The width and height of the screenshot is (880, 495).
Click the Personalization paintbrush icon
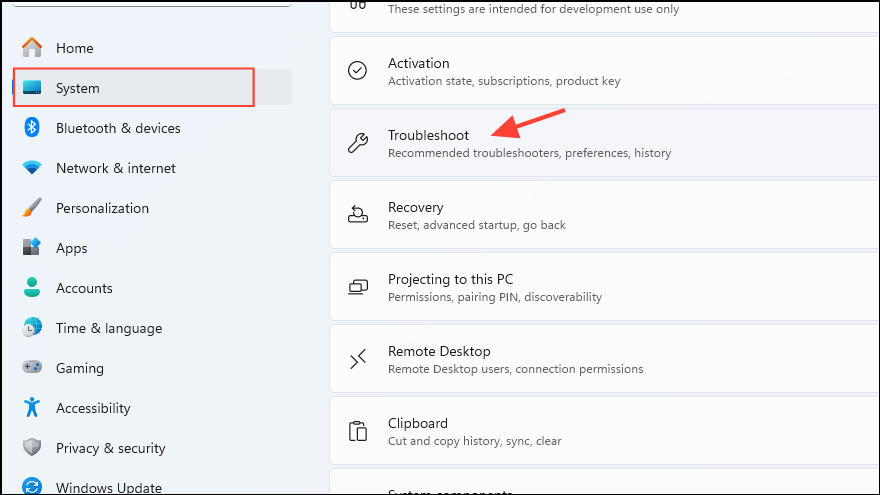pyautogui.click(x=32, y=208)
